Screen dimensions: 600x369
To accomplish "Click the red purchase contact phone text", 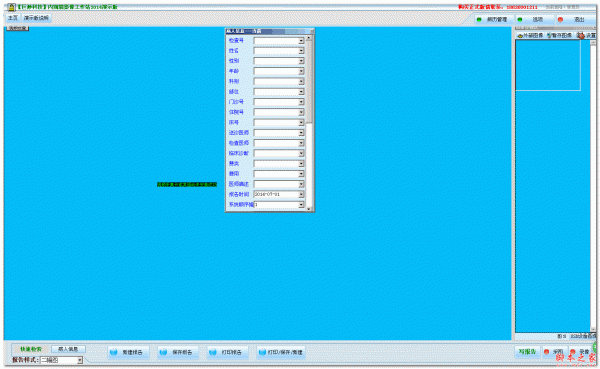I will pos(498,7).
